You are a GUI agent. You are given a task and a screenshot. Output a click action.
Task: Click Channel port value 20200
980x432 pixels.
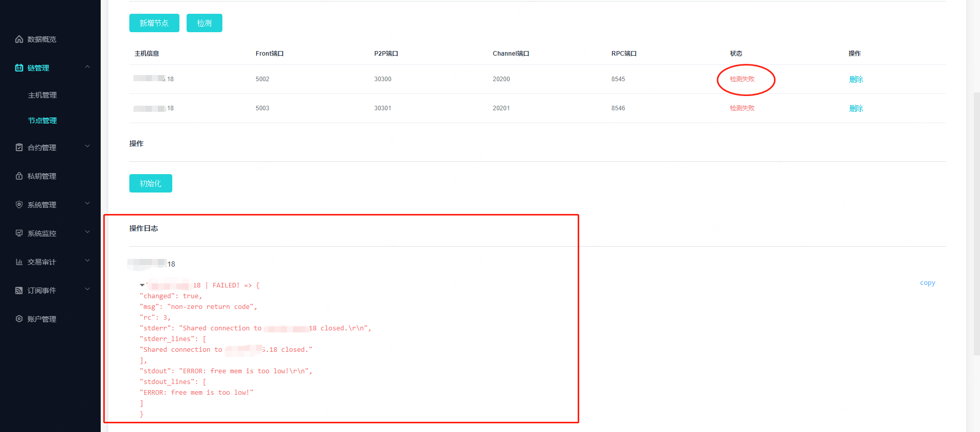(x=502, y=79)
